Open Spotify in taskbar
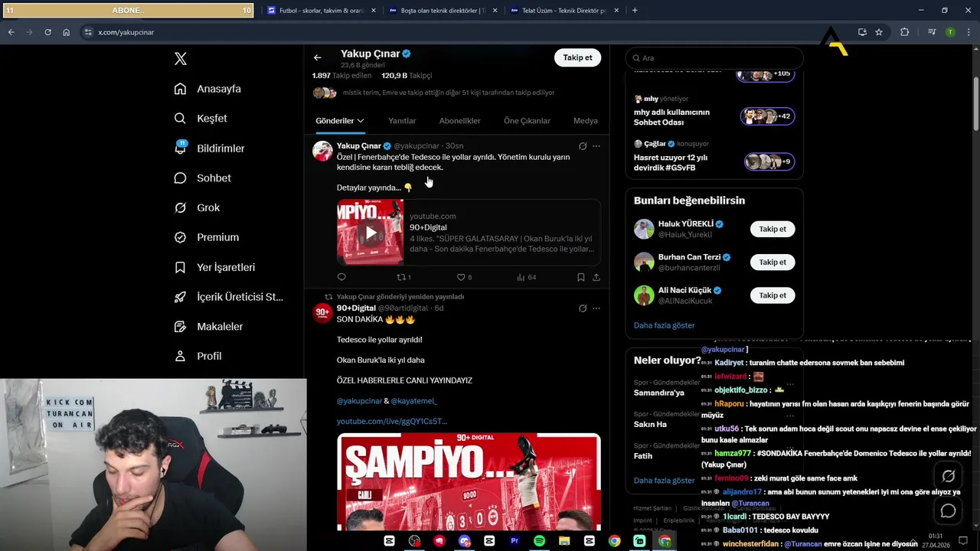This screenshot has height=551, width=980. (x=539, y=541)
